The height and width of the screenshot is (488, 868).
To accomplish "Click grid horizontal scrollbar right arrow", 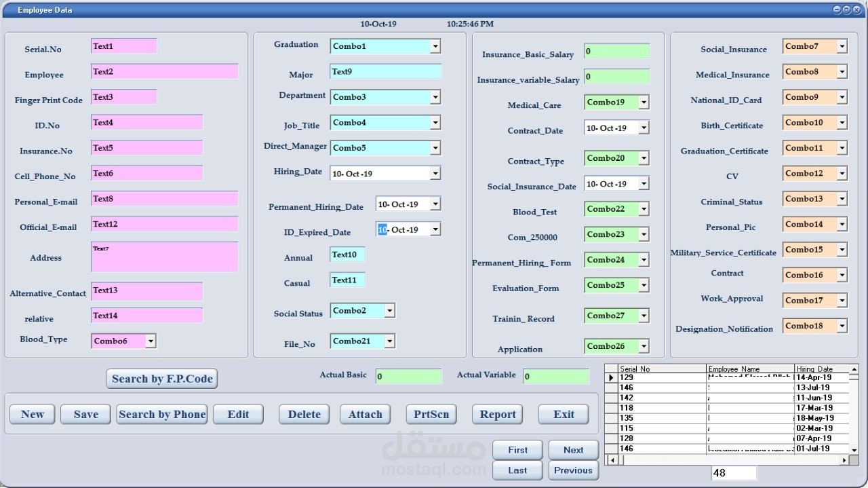I will coord(845,460).
